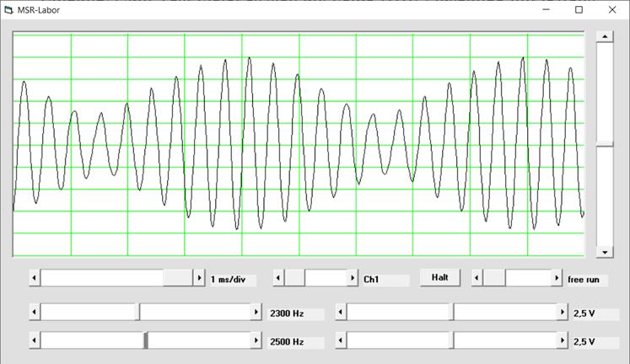
Task: Click left arrow of the Ch1 channel scrollbar
Action: click(278, 278)
